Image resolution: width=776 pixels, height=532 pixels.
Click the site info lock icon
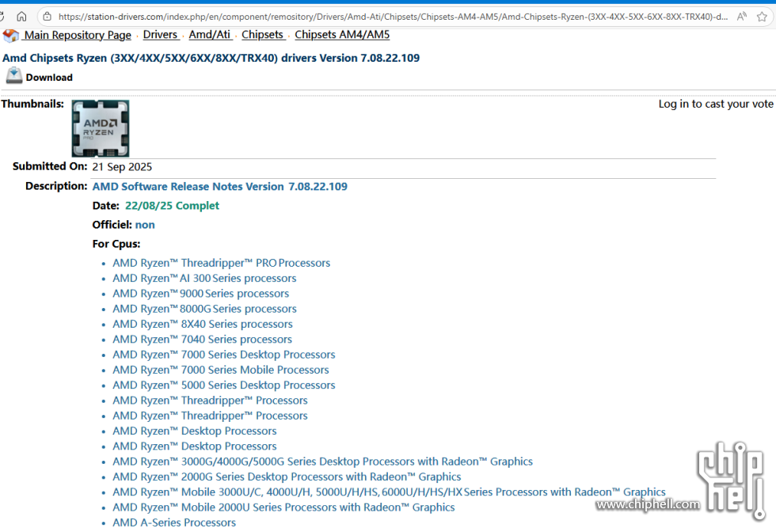tap(48, 16)
